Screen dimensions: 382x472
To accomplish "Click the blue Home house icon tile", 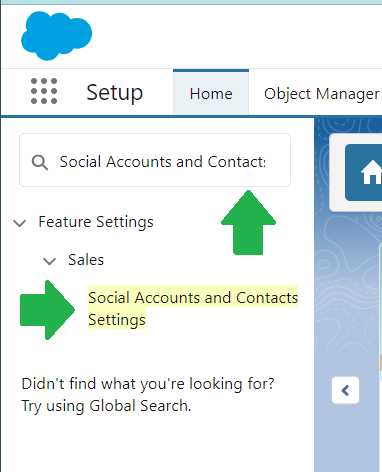I will [x=364, y=172].
